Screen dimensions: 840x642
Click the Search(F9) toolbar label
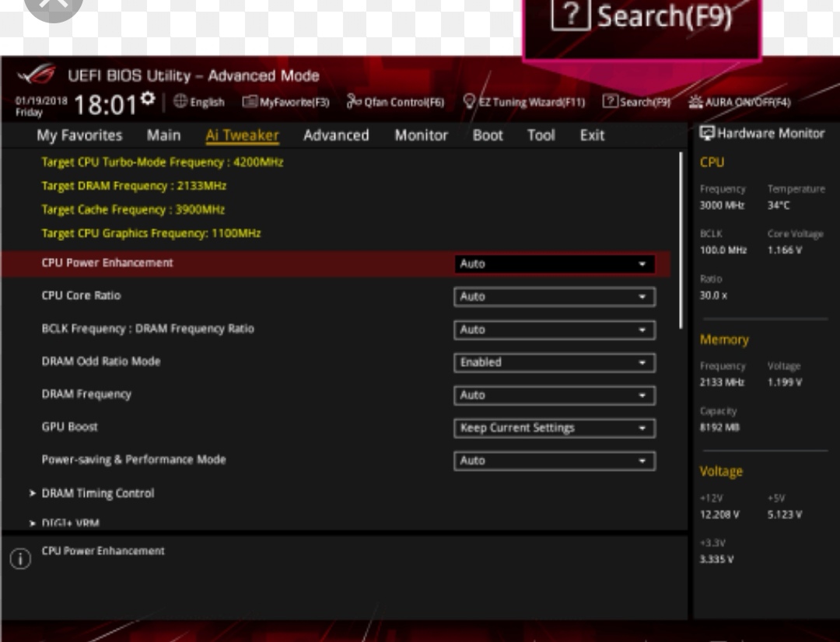point(645,102)
